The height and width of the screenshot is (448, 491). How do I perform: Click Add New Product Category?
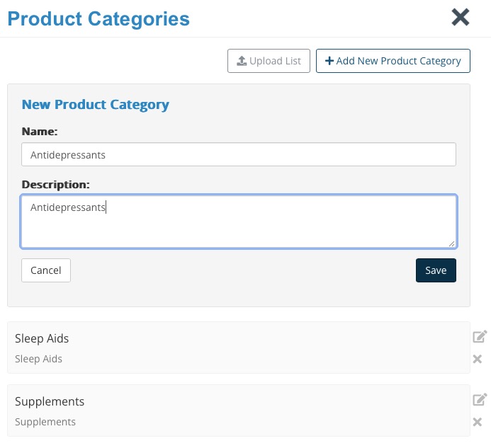pos(393,61)
